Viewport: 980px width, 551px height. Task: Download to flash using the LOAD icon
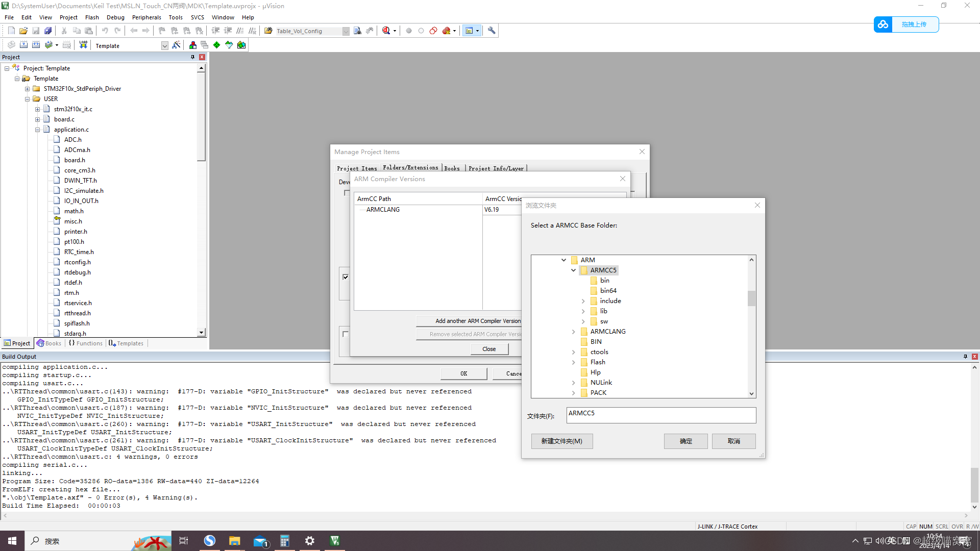pos(83,45)
